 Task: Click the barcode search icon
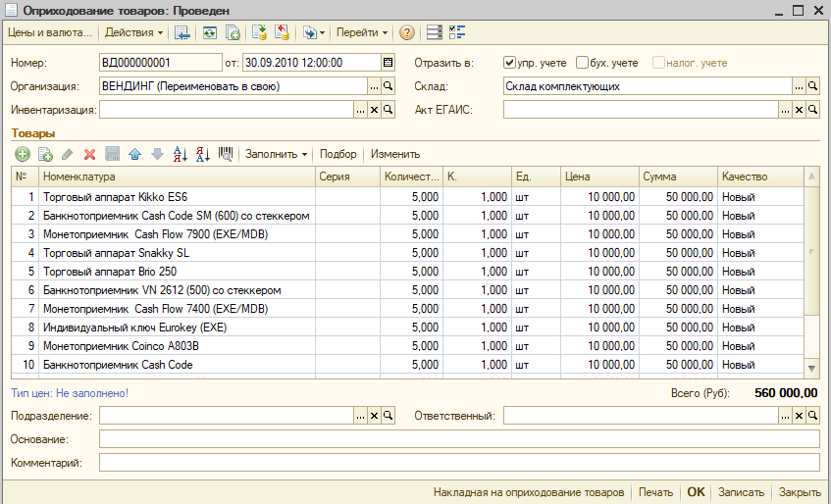pyautogui.click(x=226, y=154)
